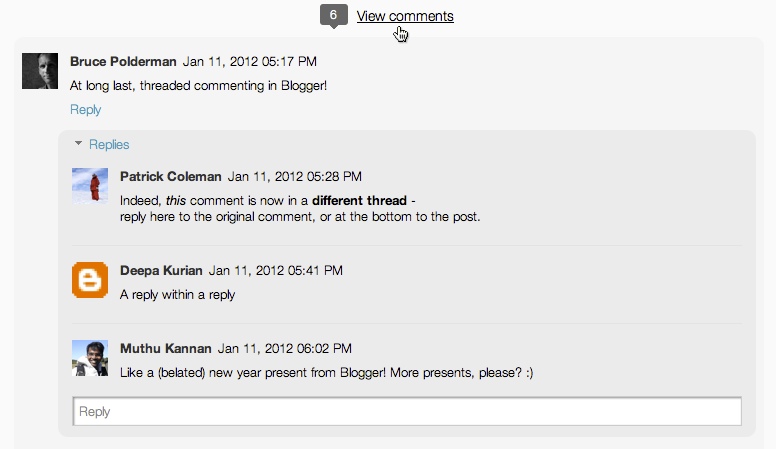The image size is (776, 449).
Task: Click the Jan 11, 2012 06:02 PM timestamp
Action: (284, 349)
